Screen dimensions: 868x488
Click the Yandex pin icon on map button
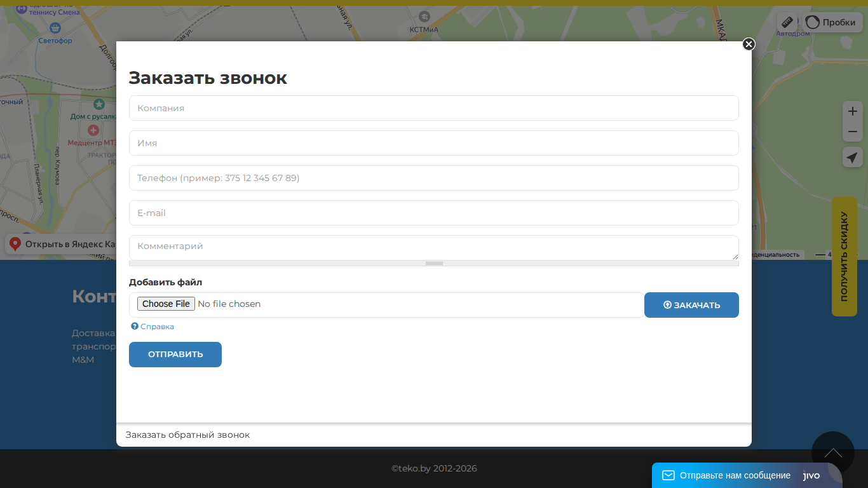15,244
